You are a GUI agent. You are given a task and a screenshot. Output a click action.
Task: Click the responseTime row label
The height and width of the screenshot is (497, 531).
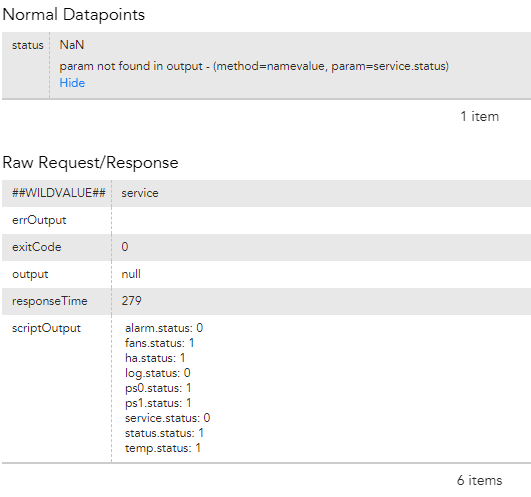[x=50, y=301]
